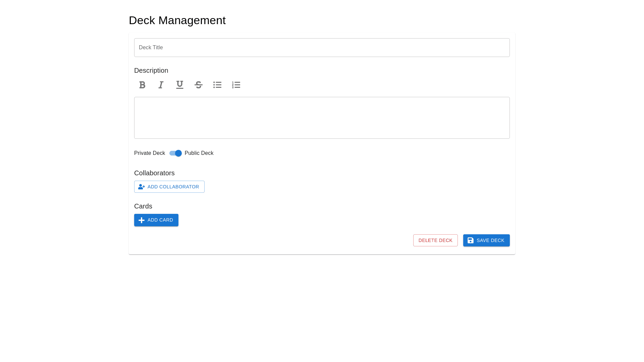Image resolution: width=644 pixels, height=362 pixels.
Task: Focus the Deck Title input field
Action: pos(322,48)
